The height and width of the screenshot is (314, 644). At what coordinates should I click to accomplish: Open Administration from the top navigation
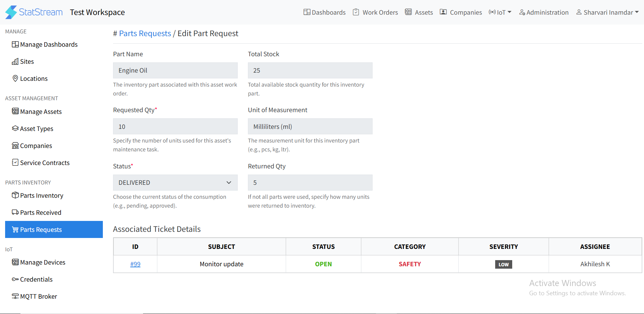[x=544, y=12]
